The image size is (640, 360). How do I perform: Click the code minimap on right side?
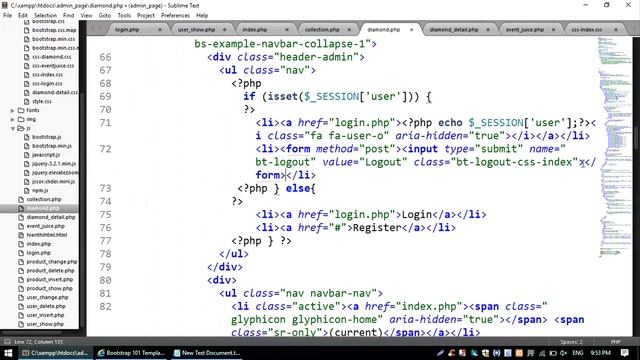[615, 147]
